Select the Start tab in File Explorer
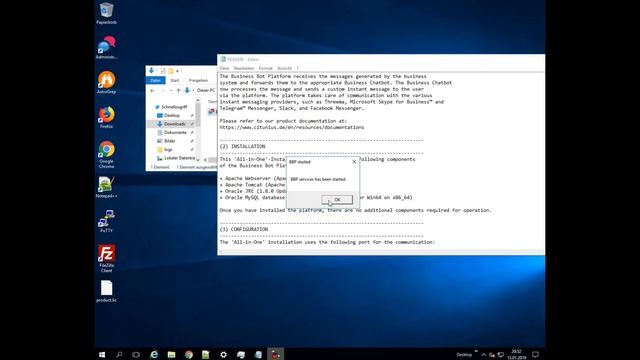 pyautogui.click(x=175, y=80)
